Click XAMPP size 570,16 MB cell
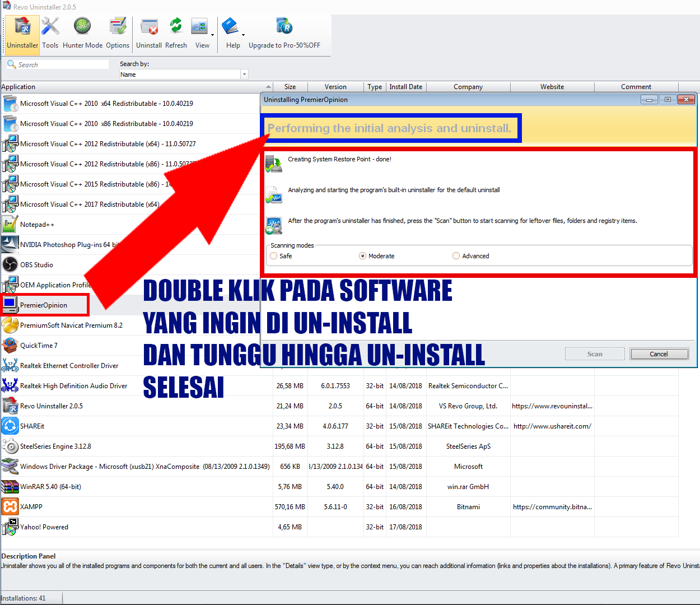 click(x=290, y=507)
